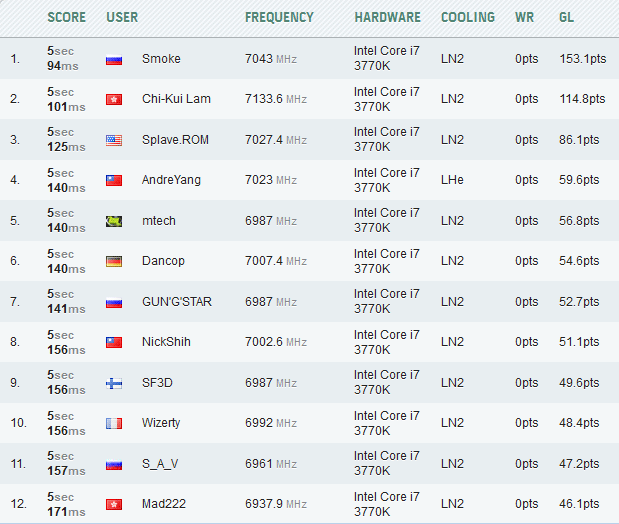The width and height of the screenshot is (619, 524).
Task: Click the green avatar icon beside mtech
Action: (114, 221)
